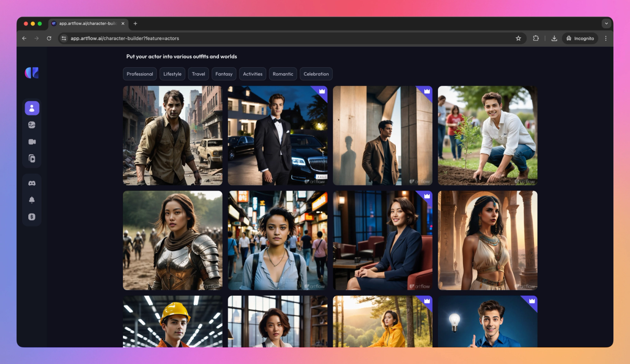630x364 pixels.
Task: Bookmark this page with the star icon
Action: tap(518, 38)
